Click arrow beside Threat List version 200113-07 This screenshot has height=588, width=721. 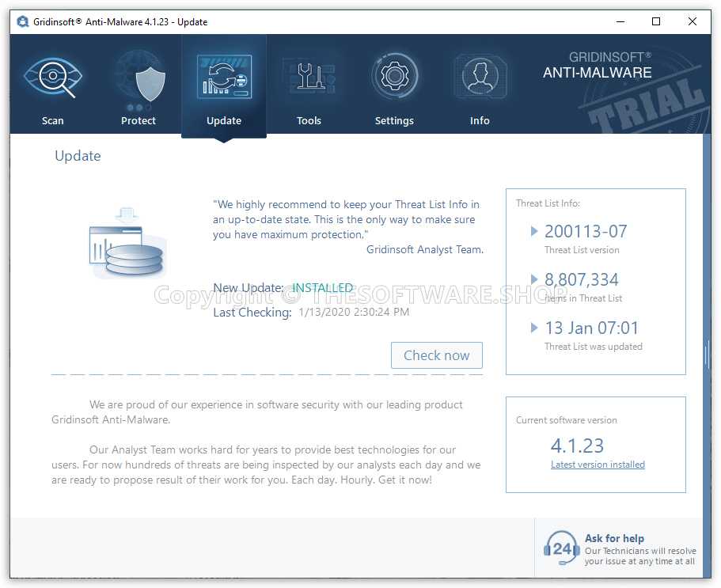(x=534, y=231)
